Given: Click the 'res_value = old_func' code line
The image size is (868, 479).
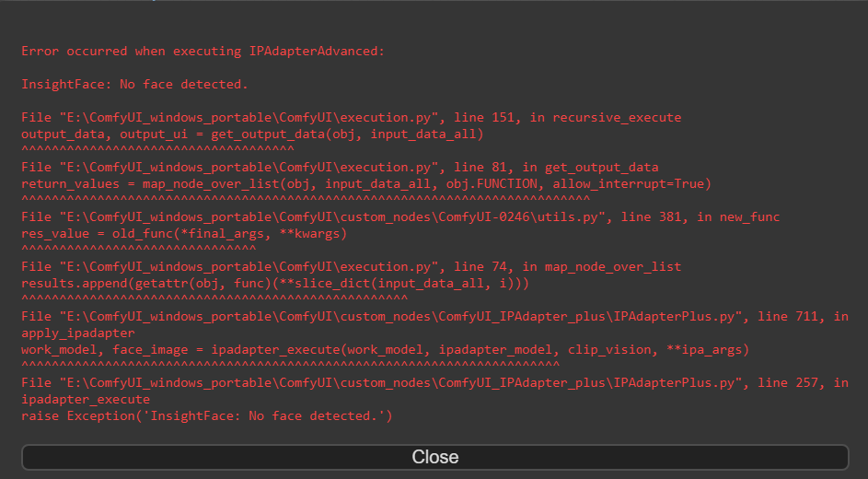Looking at the screenshot, I should (x=183, y=233).
